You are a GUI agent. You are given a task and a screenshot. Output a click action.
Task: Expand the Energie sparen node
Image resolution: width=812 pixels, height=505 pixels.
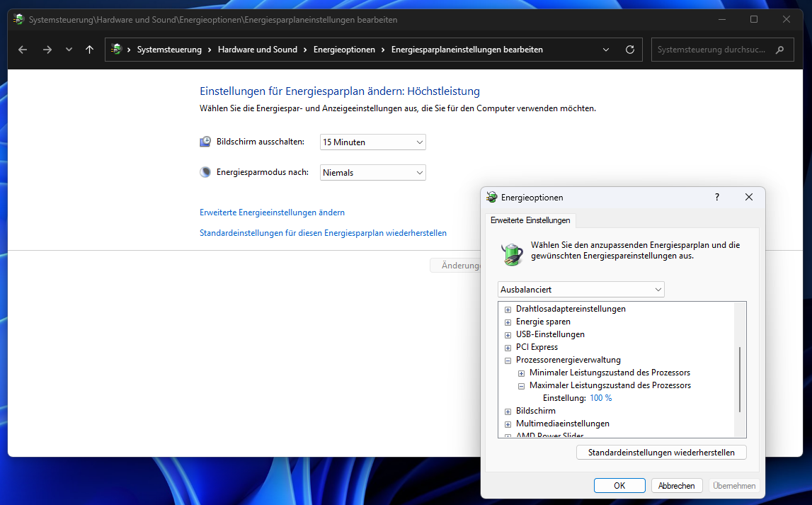click(508, 322)
